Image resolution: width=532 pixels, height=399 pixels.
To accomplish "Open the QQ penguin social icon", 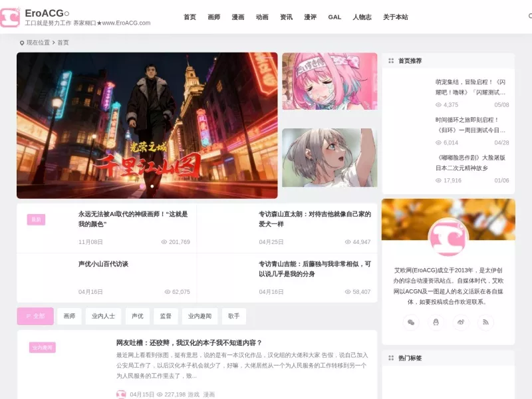I will (436, 322).
